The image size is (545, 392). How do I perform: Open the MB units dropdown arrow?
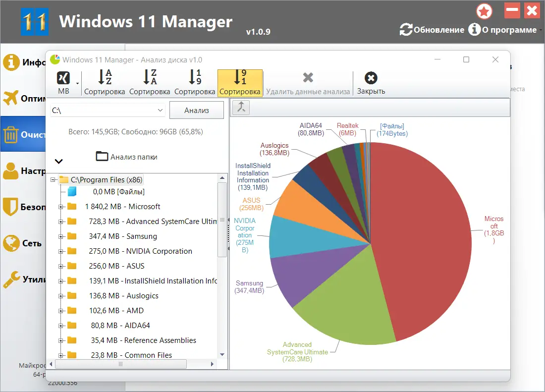click(x=77, y=83)
